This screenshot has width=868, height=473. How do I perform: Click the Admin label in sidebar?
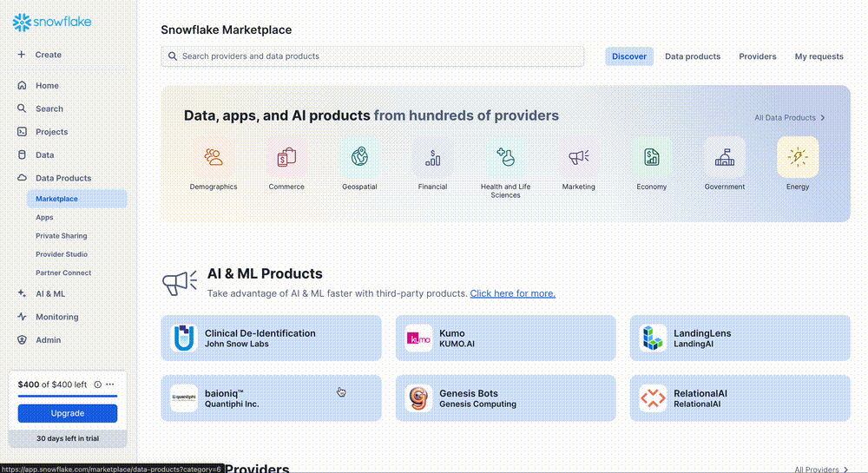(48, 339)
